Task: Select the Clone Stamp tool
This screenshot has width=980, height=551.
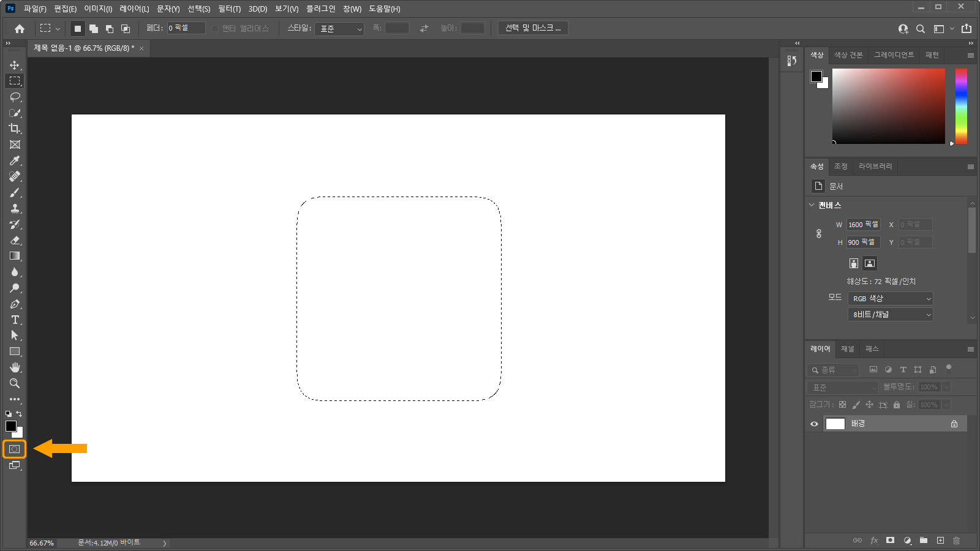Action: 15,208
